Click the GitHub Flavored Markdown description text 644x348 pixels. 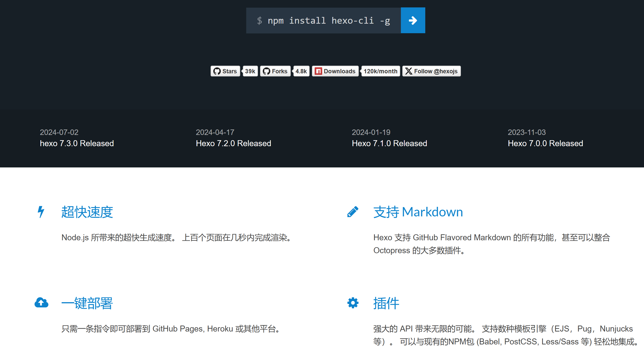492,244
